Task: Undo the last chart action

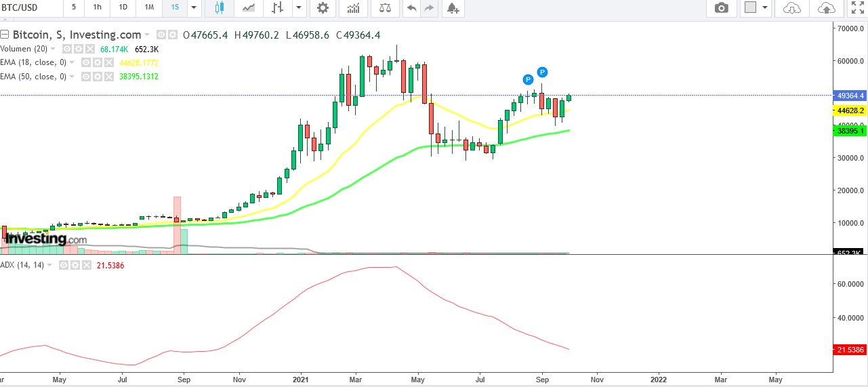Action: coord(411,8)
